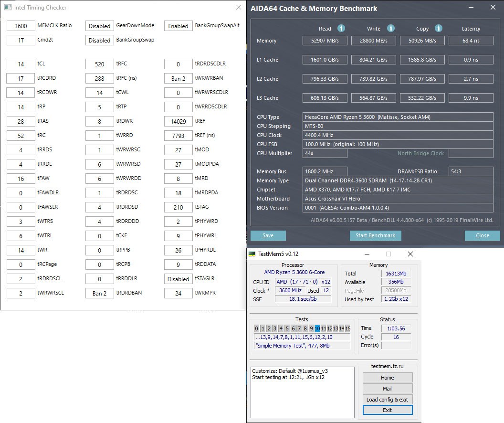The height and width of the screenshot is (423, 504).
Task: Click tRDRDBAN value Ban 2
Action: pos(100,293)
